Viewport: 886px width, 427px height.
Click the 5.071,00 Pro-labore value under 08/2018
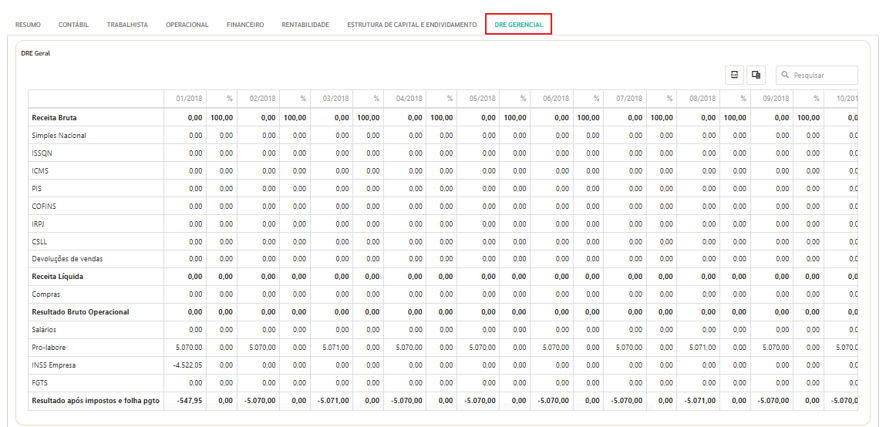702,347
